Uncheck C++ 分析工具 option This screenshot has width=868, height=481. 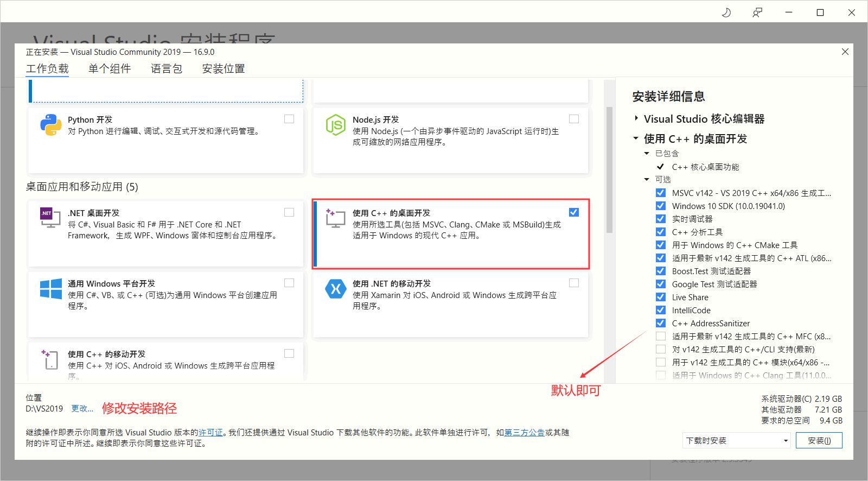coord(661,232)
